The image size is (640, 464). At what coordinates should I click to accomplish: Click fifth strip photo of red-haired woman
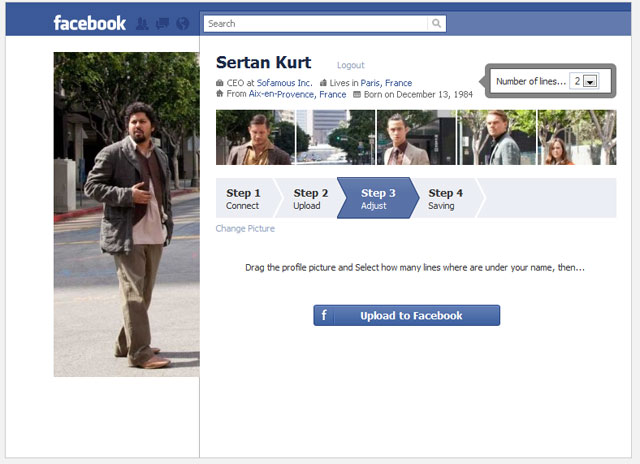577,138
